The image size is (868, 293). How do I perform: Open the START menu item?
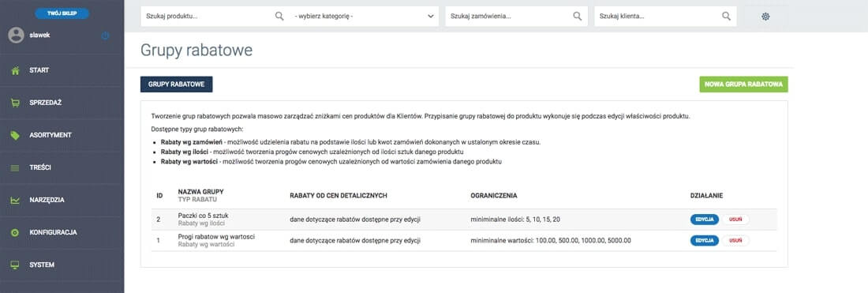(x=62, y=70)
